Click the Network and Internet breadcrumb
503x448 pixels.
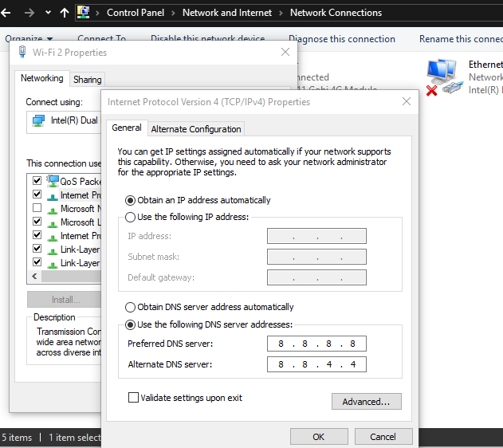(227, 13)
